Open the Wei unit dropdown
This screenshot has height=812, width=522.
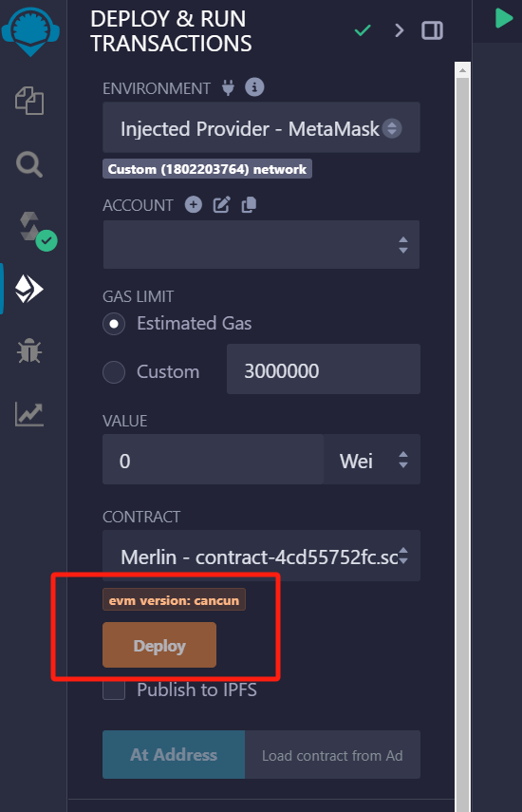point(372,460)
